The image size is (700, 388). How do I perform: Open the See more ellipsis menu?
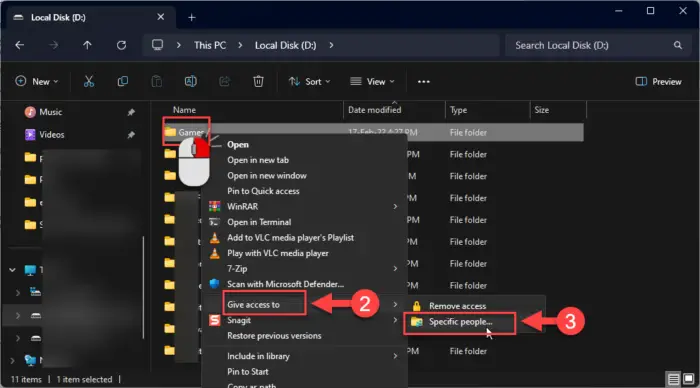[424, 82]
